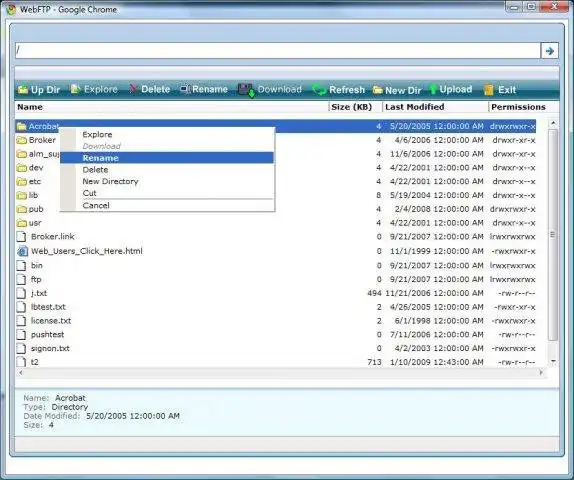This screenshot has width=574, height=480.
Task: Choose Rename from the context menu
Action: [167, 158]
